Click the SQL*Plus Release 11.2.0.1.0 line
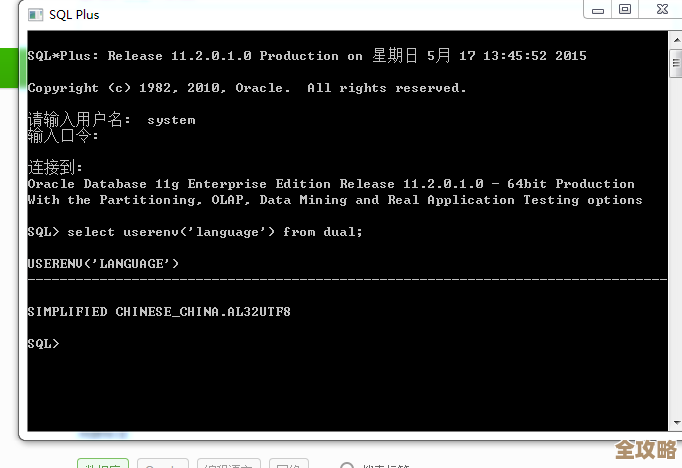The height and width of the screenshot is (468, 682). pos(306,56)
